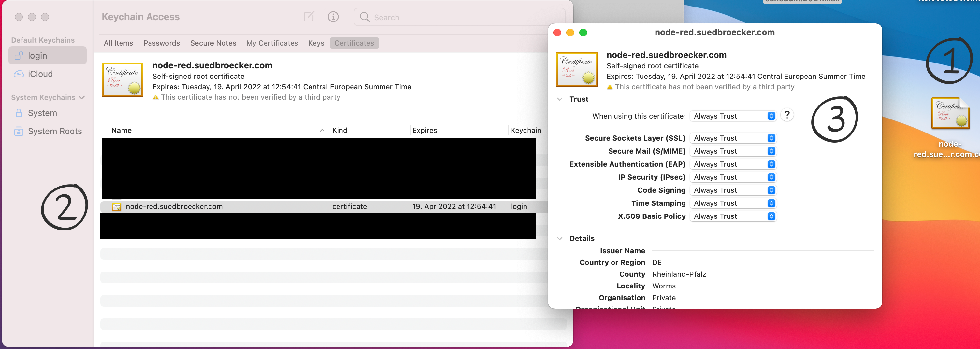The width and height of the screenshot is (980, 349).
Task: Click the certificate icon in the detail window header
Action: (x=576, y=69)
